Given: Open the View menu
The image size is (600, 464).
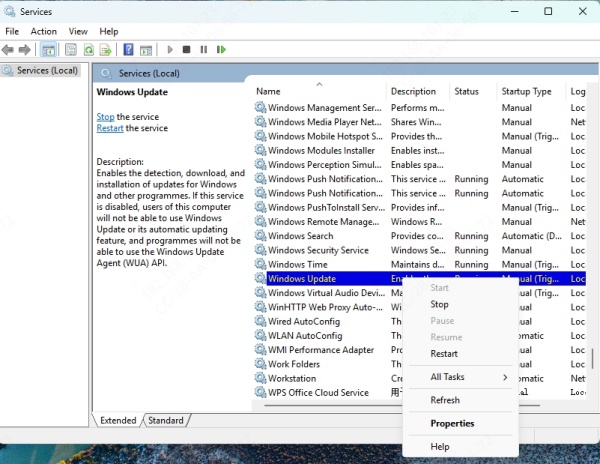Looking at the screenshot, I should pos(78,31).
